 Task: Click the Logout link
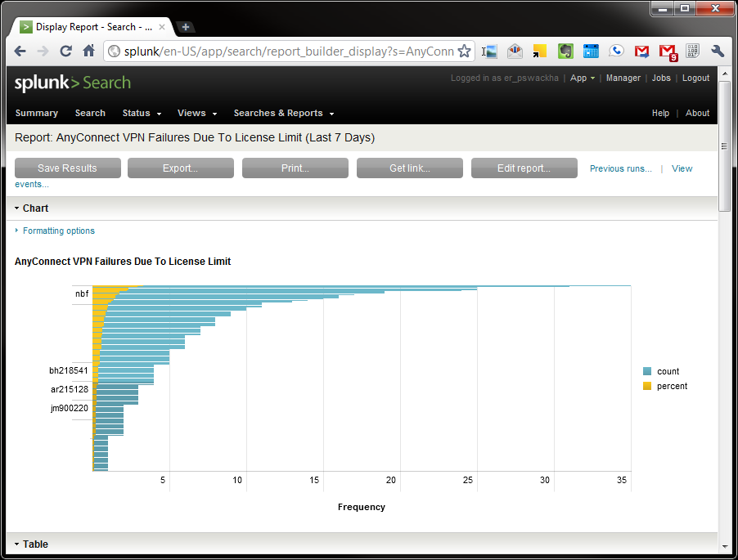point(695,78)
